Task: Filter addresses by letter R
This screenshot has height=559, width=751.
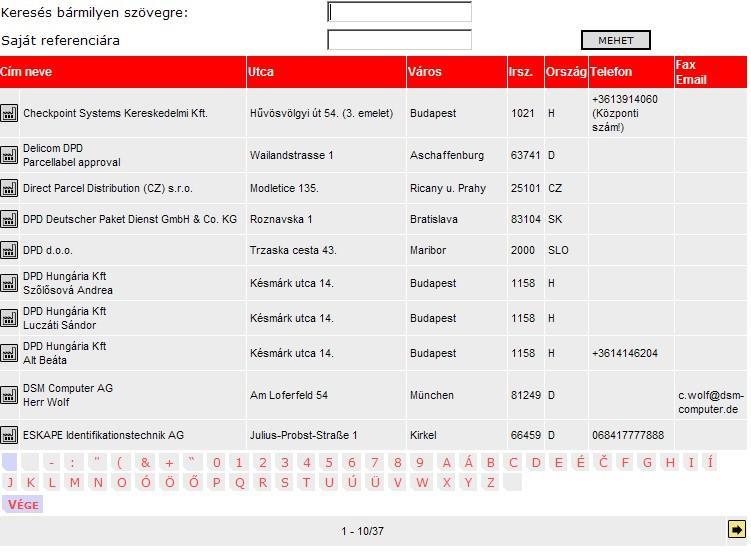Action: 262,483
